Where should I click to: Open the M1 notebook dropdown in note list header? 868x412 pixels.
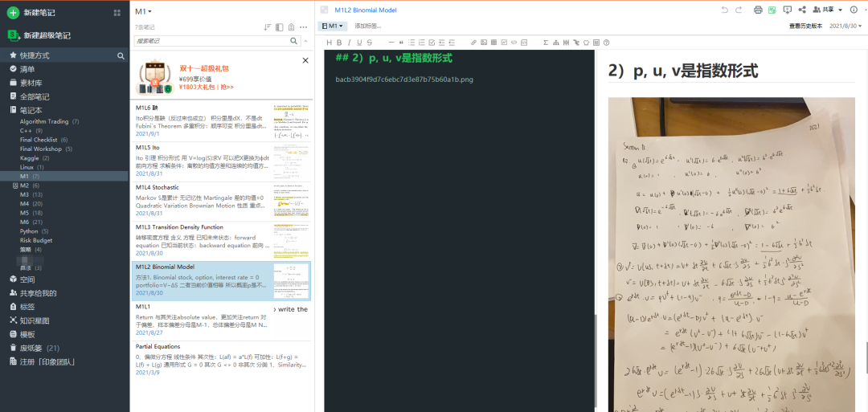(143, 11)
